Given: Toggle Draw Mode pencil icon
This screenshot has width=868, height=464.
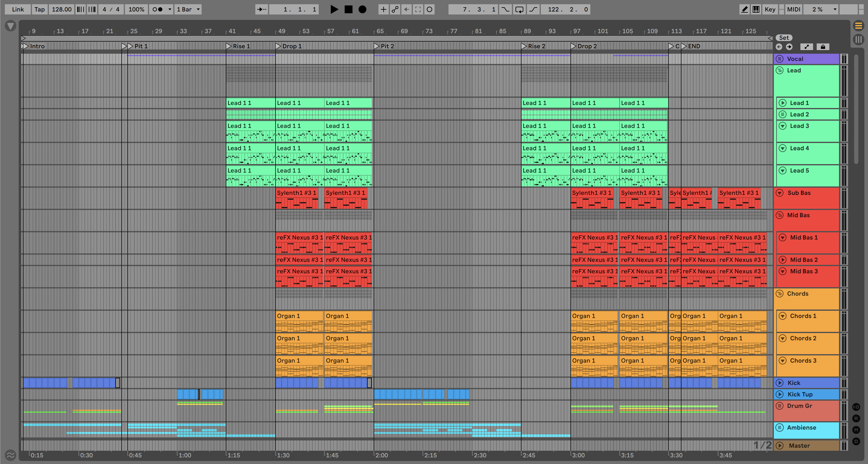Looking at the screenshot, I should [x=744, y=9].
